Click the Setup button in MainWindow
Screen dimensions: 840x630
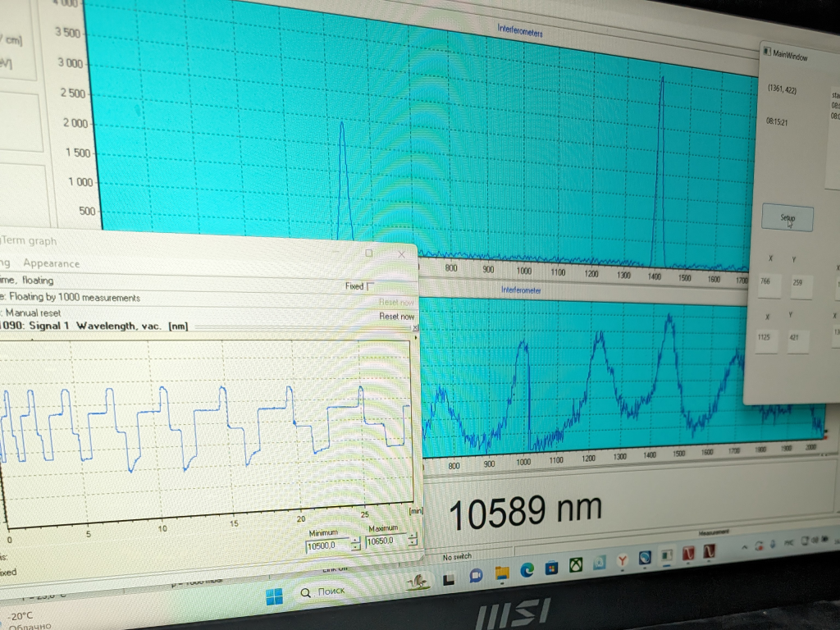[787, 218]
